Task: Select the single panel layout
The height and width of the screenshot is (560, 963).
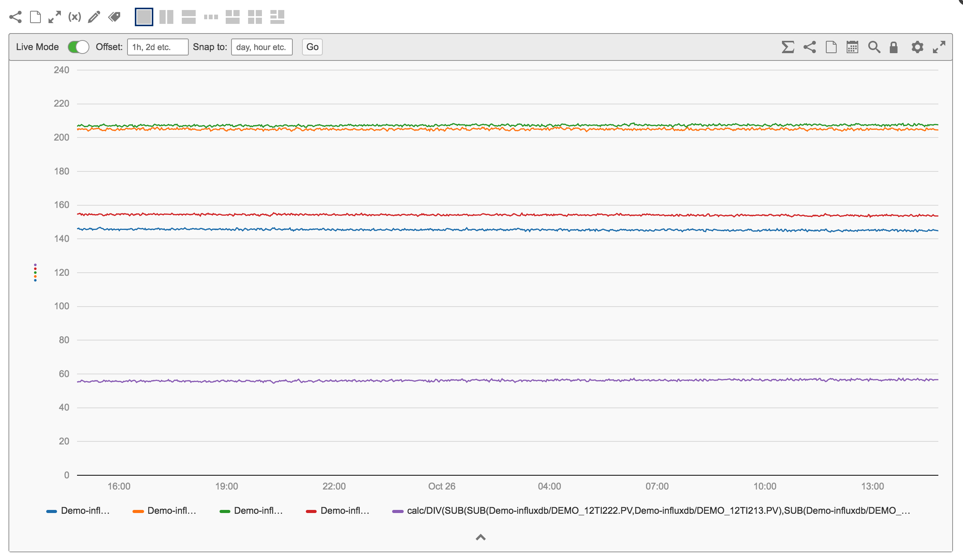Action: click(144, 17)
